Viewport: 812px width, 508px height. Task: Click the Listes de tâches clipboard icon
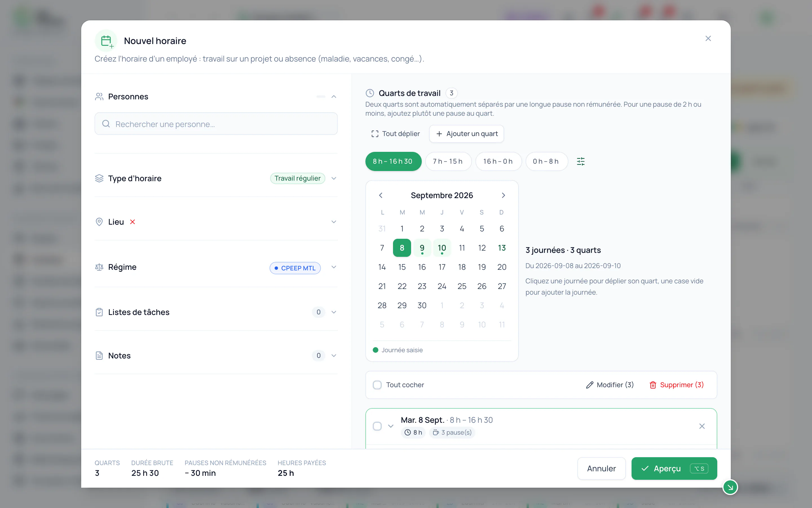[x=99, y=312]
